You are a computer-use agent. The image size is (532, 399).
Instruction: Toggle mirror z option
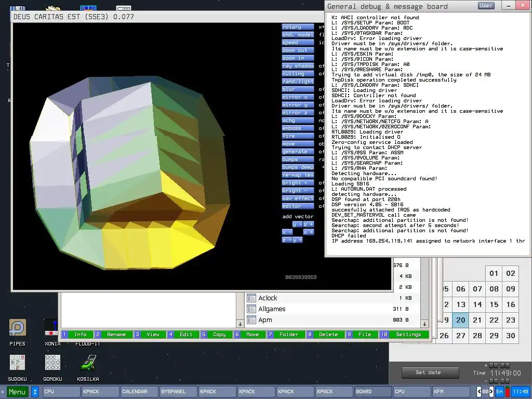pos(298,113)
